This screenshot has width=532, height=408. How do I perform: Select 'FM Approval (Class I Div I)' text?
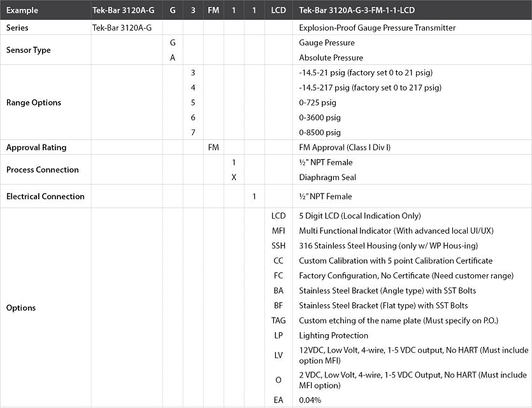[x=345, y=148]
